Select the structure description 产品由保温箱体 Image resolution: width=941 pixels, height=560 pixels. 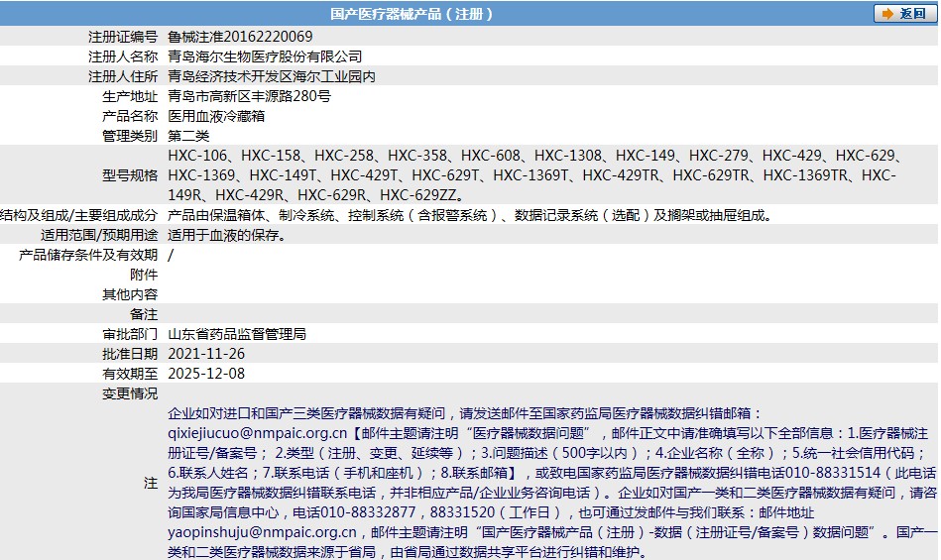470,215
